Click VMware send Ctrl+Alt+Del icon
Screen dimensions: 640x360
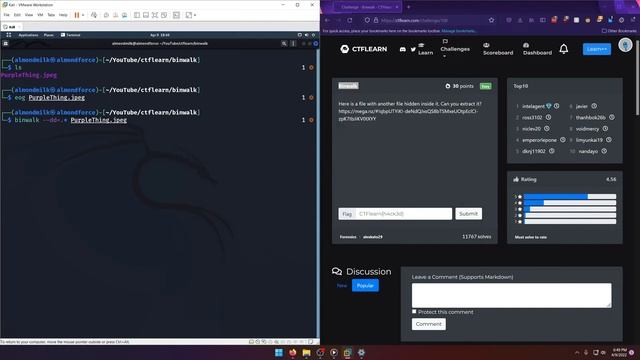[94, 15]
